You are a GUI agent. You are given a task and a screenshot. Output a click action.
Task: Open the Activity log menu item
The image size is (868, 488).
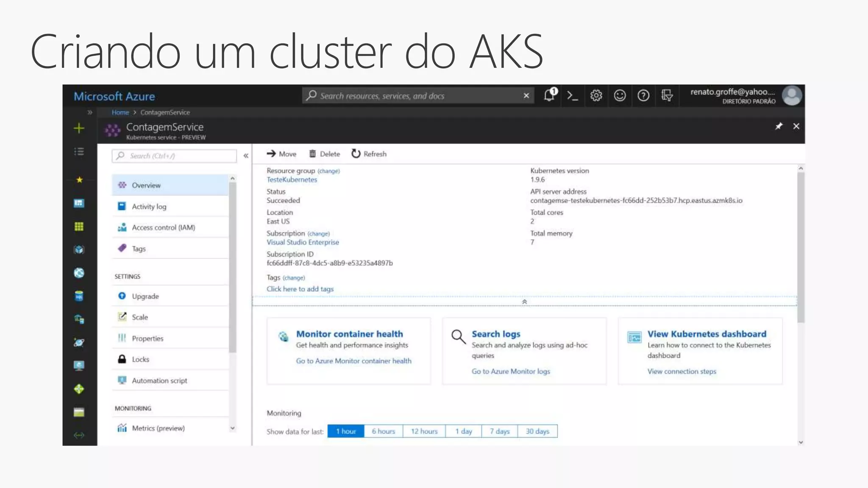[x=170, y=206]
